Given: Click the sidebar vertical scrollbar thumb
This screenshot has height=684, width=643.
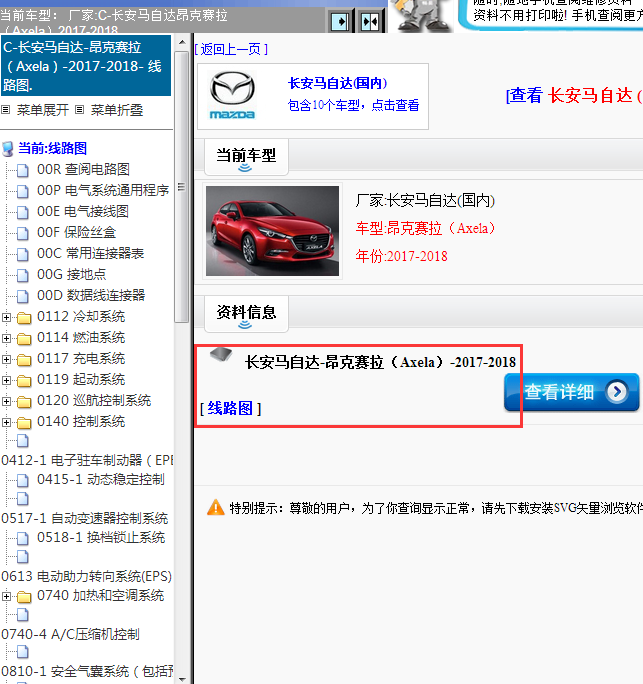Looking at the screenshot, I should click(181, 187).
